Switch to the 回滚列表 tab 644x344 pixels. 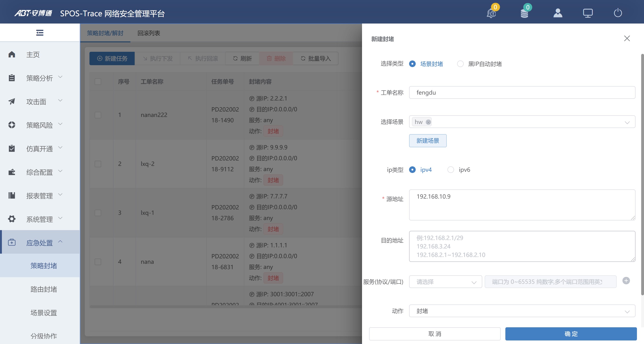(149, 33)
